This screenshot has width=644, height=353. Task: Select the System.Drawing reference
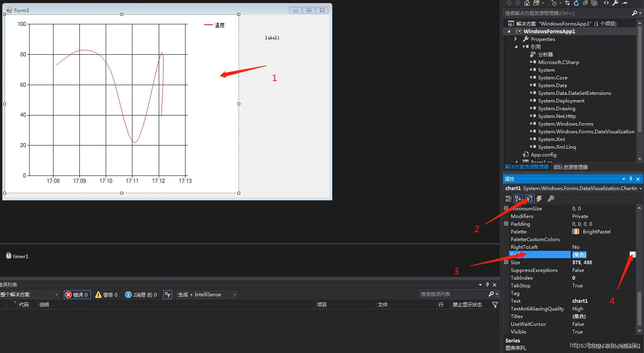pyautogui.click(x=557, y=108)
